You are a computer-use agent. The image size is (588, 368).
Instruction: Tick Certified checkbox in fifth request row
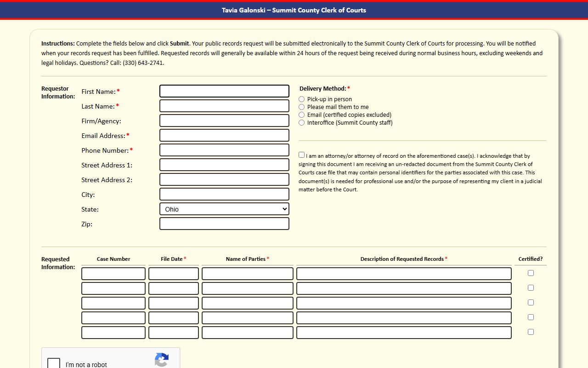pos(531,332)
